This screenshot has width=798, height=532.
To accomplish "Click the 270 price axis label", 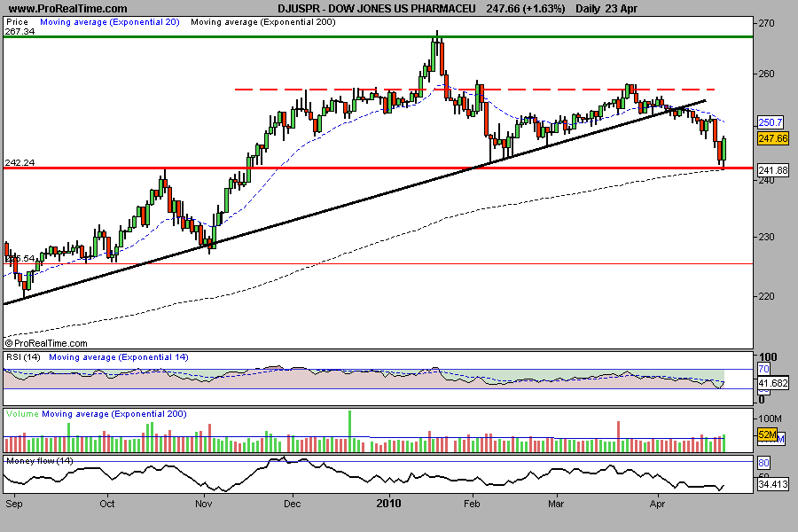I will tap(766, 23).
